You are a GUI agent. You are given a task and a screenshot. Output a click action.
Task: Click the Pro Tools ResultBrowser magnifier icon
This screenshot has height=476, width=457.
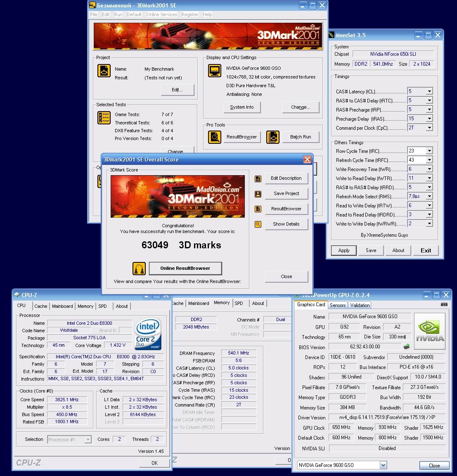[215, 137]
